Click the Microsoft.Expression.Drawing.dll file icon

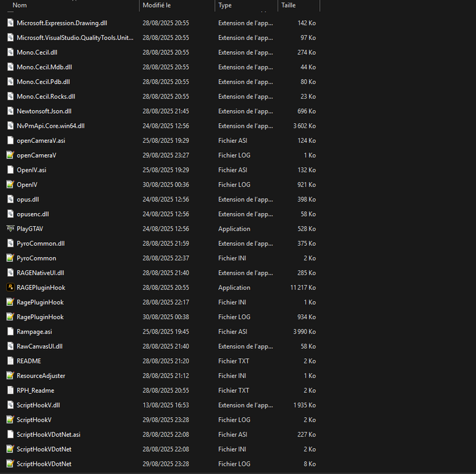(10, 23)
